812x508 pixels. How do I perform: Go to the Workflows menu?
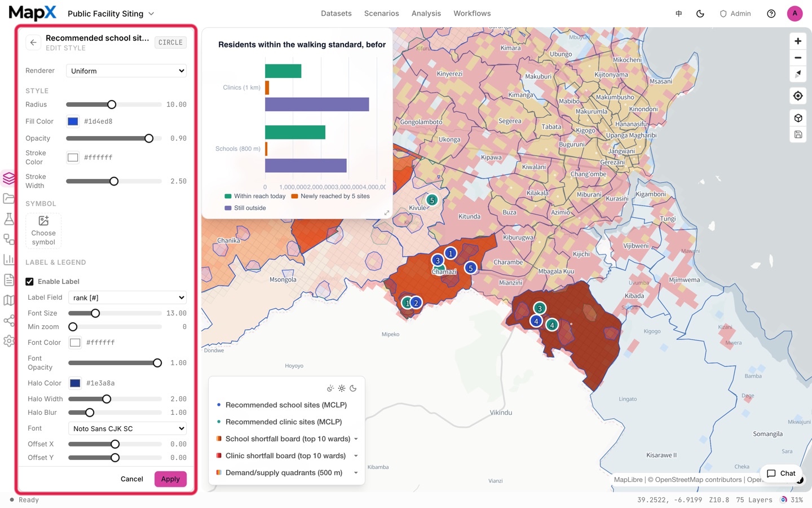pos(472,14)
